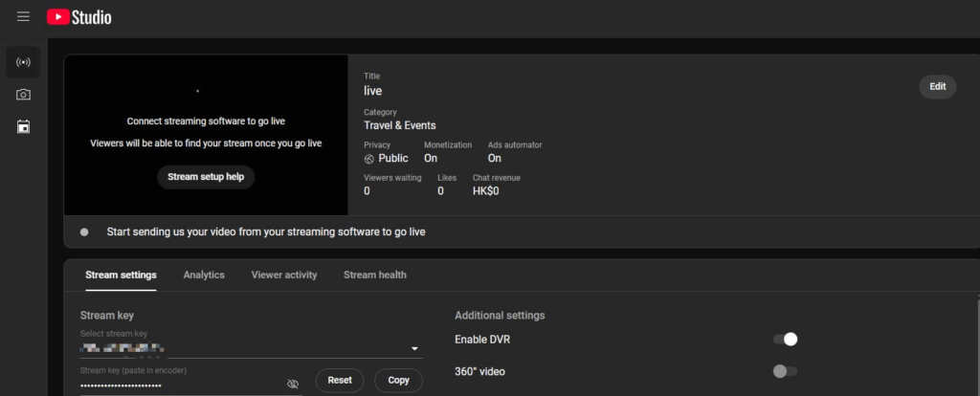
Task: Reset the stream key
Action: tap(340, 381)
